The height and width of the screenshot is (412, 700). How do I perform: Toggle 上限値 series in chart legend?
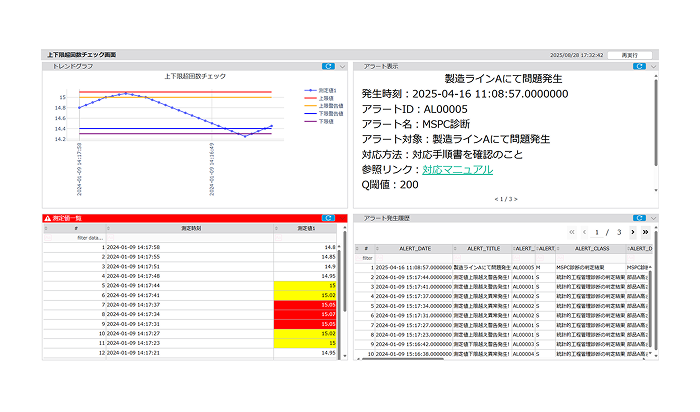click(x=325, y=97)
